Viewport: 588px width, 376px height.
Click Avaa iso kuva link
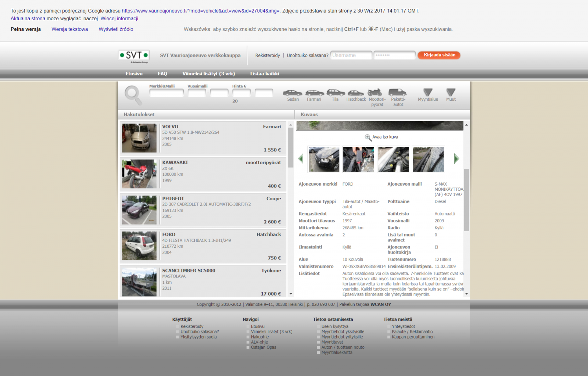tap(385, 137)
